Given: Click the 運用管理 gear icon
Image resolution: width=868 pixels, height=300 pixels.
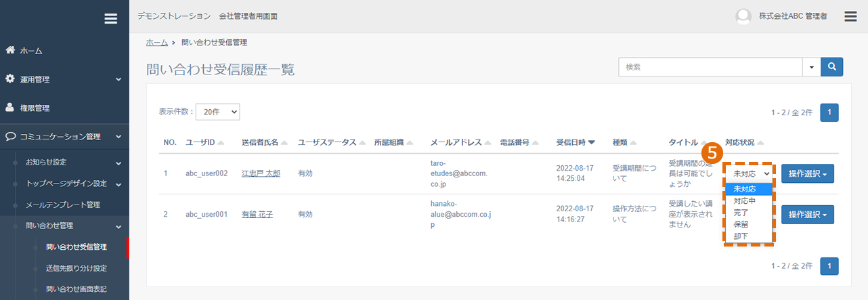Looking at the screenshot, I should pyautogui.click(x=10, y=79).
